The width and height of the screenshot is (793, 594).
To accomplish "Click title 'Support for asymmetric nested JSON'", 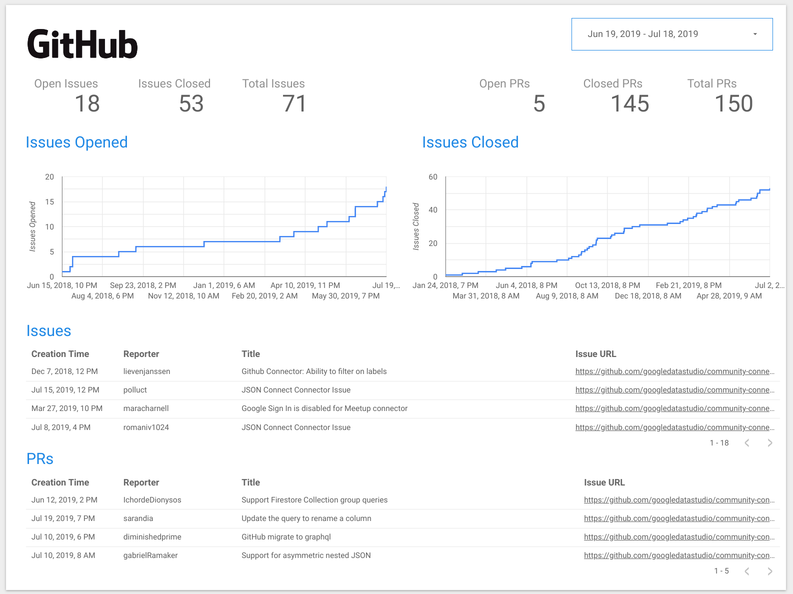I will pyautogui.click(x=306, y=556).
